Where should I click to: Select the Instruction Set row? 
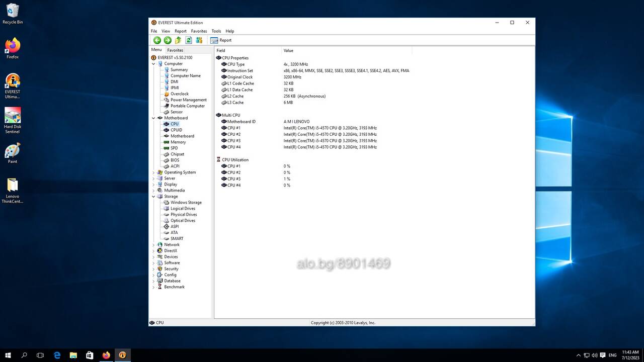(x=373, y=71)
